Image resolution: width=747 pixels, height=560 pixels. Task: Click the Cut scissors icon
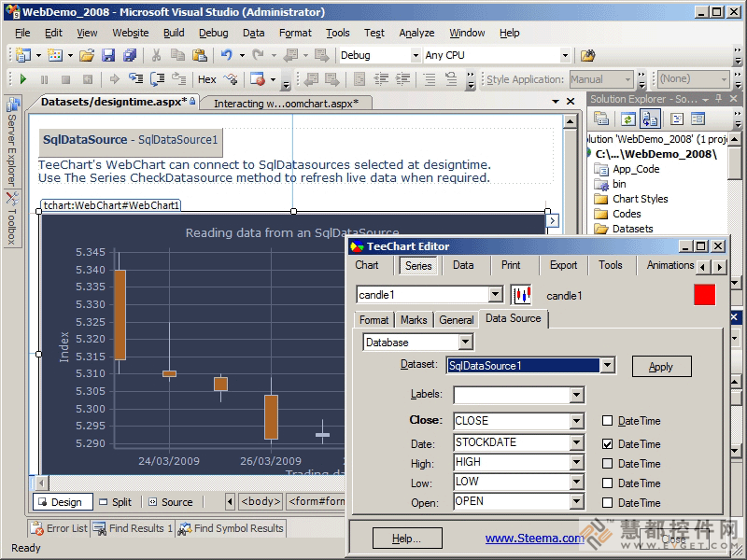tap(156, 56)
